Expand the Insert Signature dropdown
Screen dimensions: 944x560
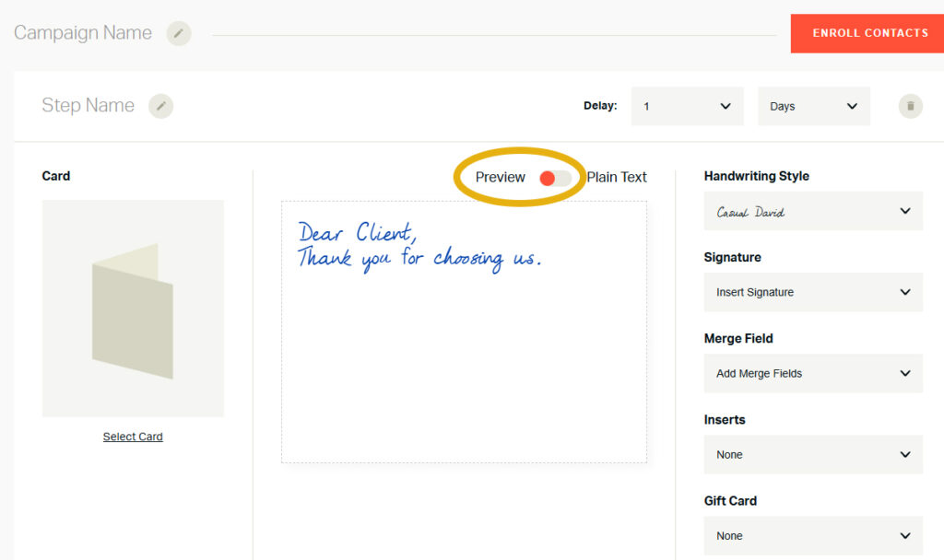pos(812,292)
